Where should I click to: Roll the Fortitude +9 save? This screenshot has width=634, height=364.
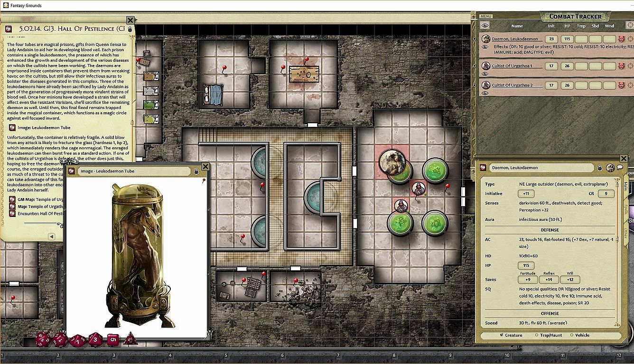coord(528,280)
